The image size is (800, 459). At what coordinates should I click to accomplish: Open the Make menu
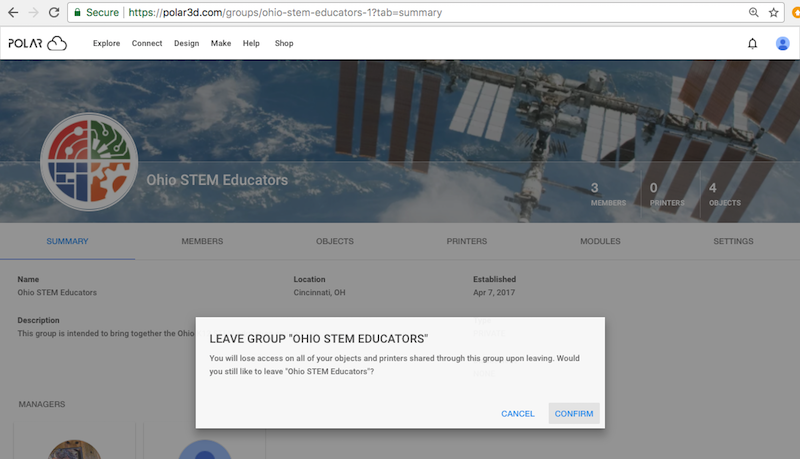(221, 43)
